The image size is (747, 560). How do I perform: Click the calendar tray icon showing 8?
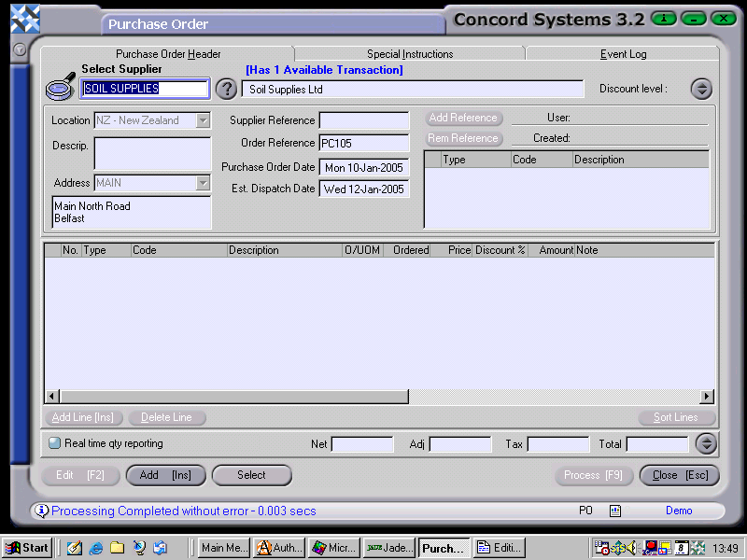682,548
